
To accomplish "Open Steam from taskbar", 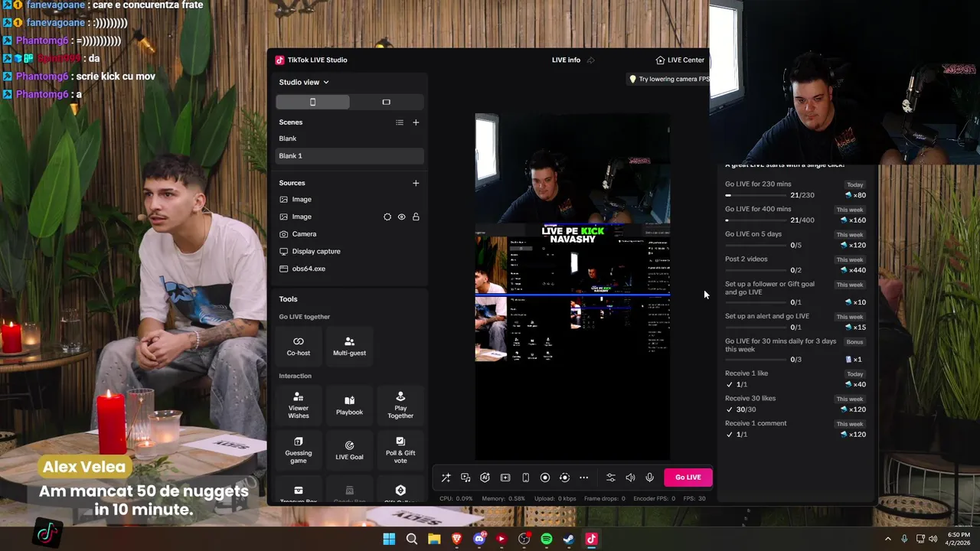I will point(569,539).
